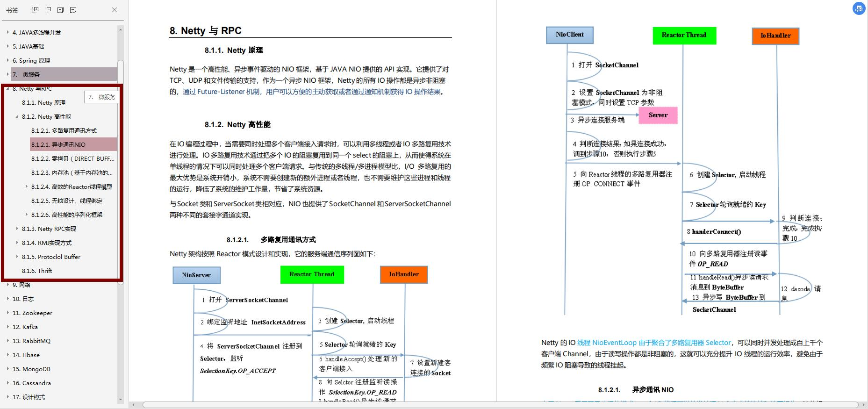This screenshot has height=409, width=868.
Task: Click the bookmark panel vertical scrollbar thumb
Action: [x=121, y=172]
